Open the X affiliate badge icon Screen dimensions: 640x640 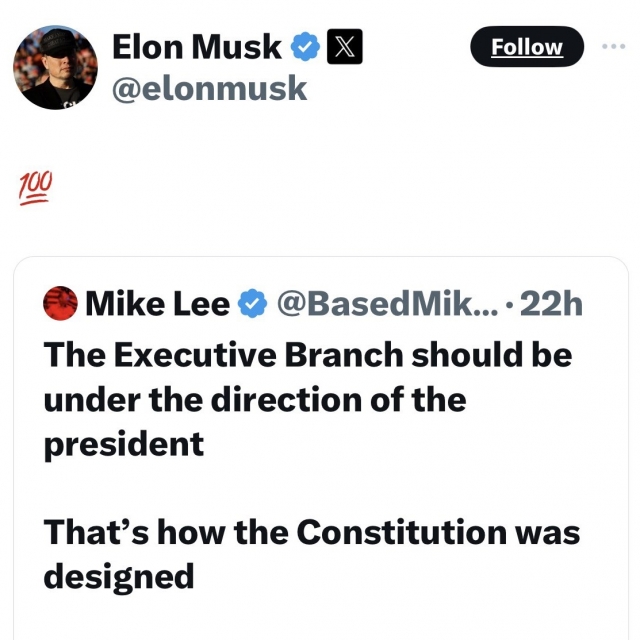[344, 47]
